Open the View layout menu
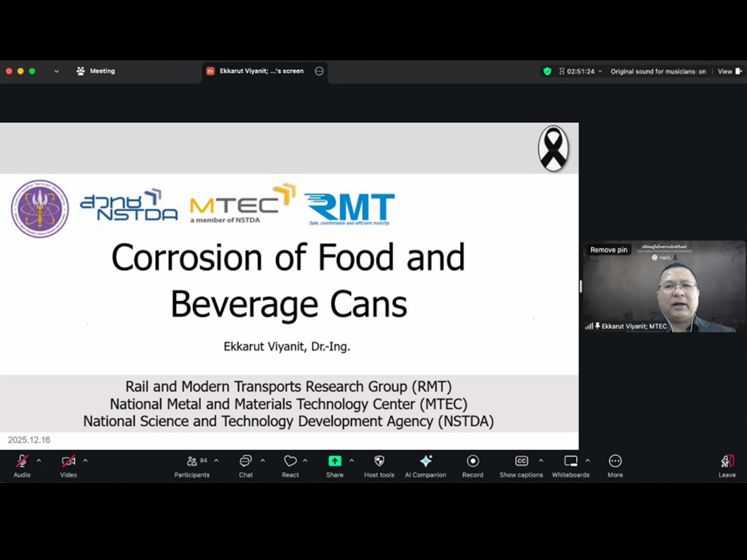The width and height of the screenshot is (747, 560). pyautogui.click(x=729, y=71)
